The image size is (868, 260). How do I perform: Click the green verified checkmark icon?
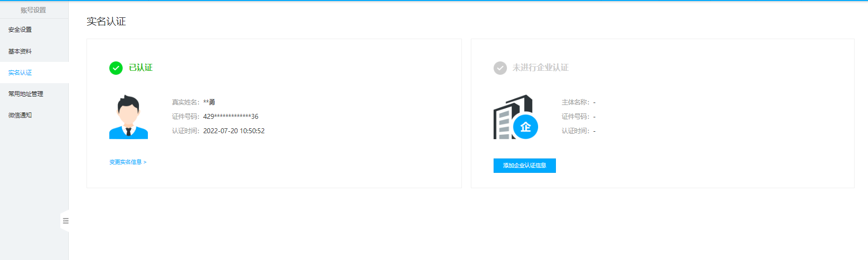[116, 68]
